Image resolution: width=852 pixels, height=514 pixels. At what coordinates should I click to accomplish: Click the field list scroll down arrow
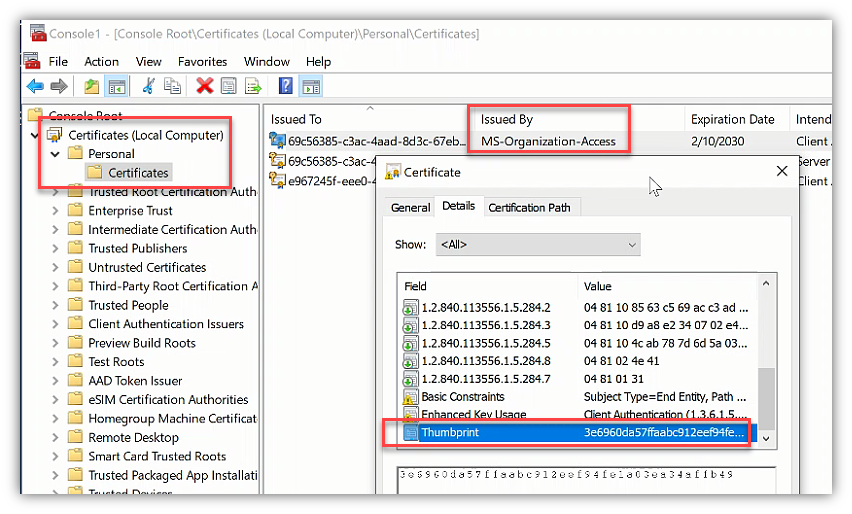click(x=766, y=438)
